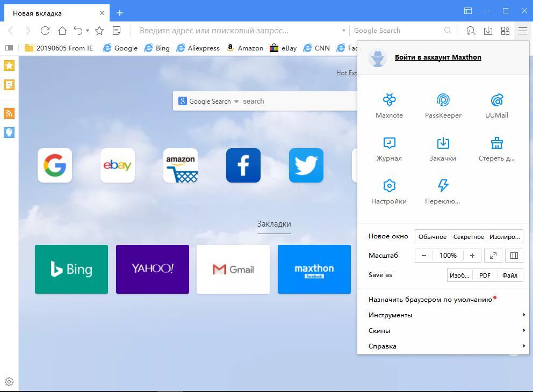Open the eBay quick dial tile
Viewport: 533px width, 392px height.
118,165
